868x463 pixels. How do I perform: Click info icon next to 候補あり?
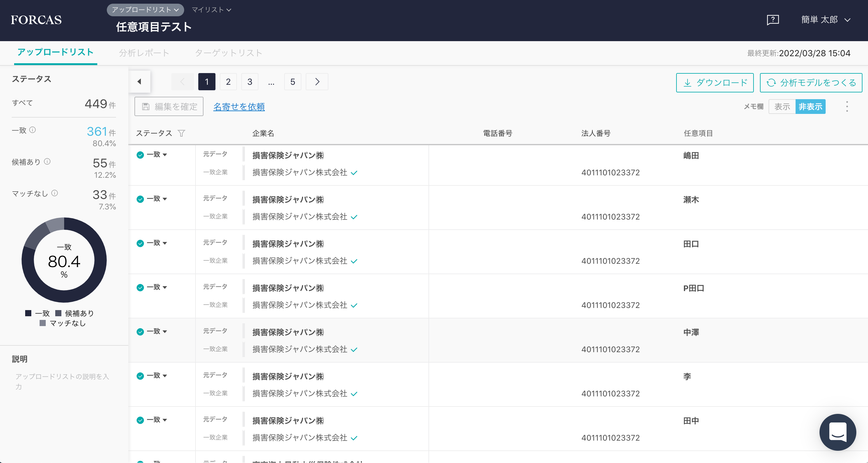48,162
